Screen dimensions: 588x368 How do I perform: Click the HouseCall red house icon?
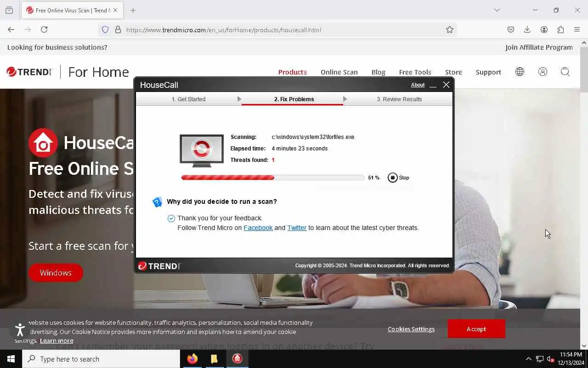[x=43, y=143]
